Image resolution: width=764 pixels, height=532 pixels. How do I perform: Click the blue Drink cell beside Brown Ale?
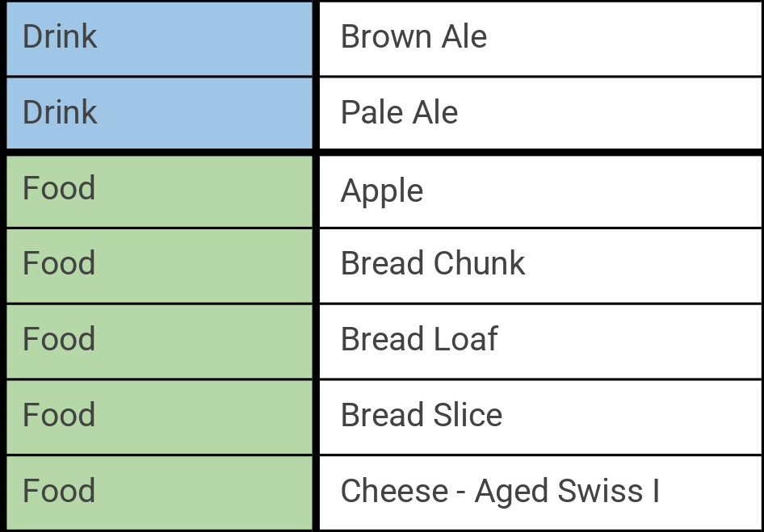(x=159, y=38)
